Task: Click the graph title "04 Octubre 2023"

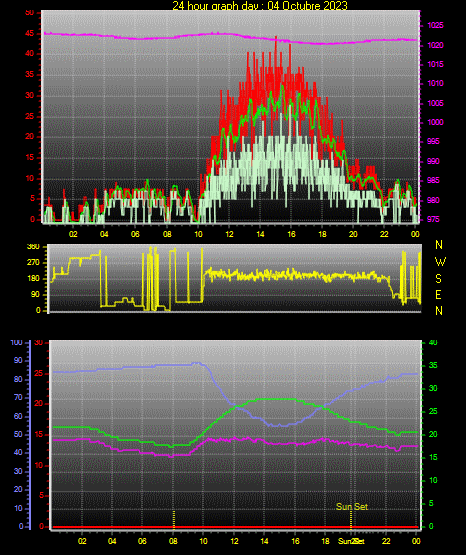Action: [307, 5]
